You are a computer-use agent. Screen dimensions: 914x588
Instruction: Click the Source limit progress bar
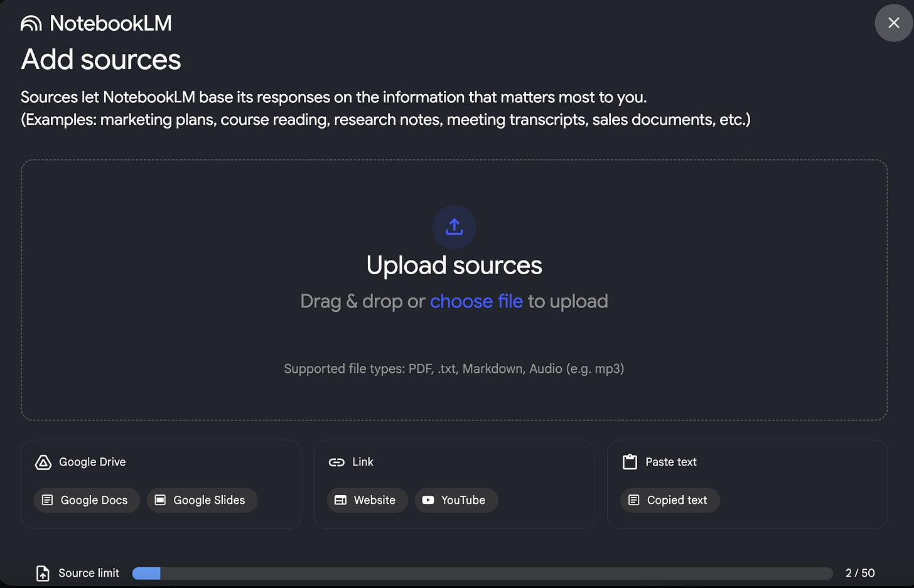coord(482,574)
